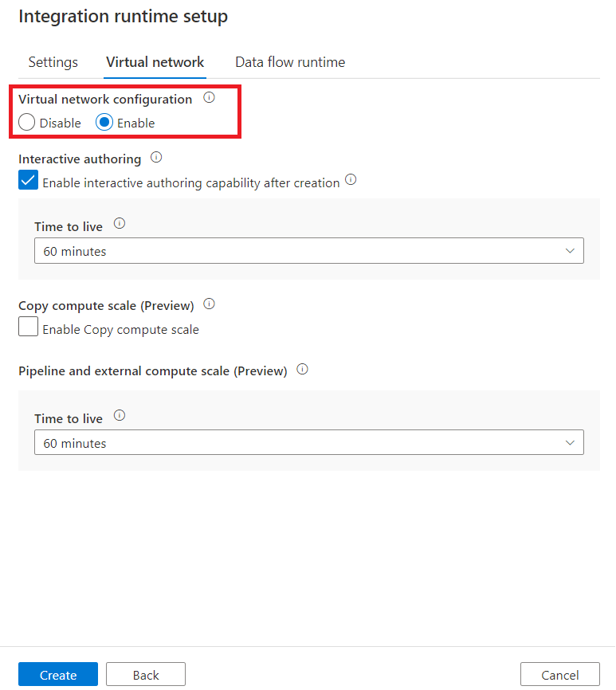Open info for Pipeline and external compute scale

click(x=302, y=369)
